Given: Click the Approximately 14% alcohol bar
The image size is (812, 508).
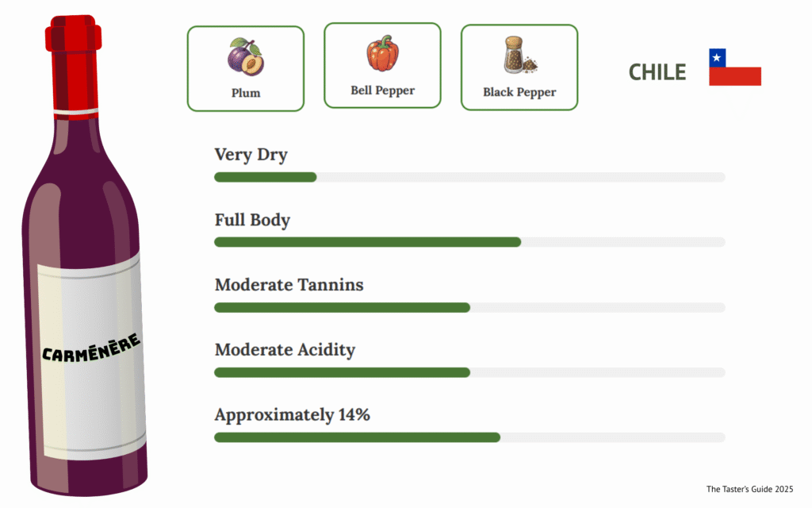Looking at the screenshot, I should pos(469,437).
